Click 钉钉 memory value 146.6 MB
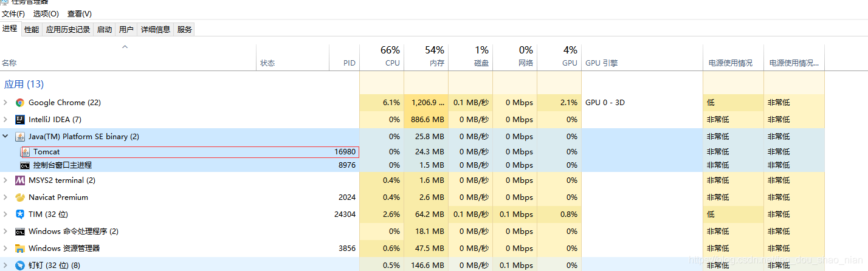The width and height of the screenshot is (868, 271). (428, 266)
